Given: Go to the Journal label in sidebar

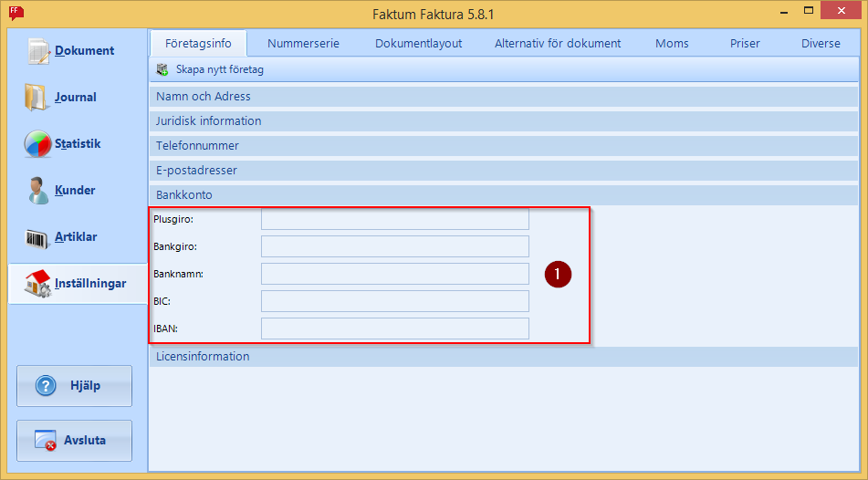Looking at the screenshot, I should [x=75, y=98].
